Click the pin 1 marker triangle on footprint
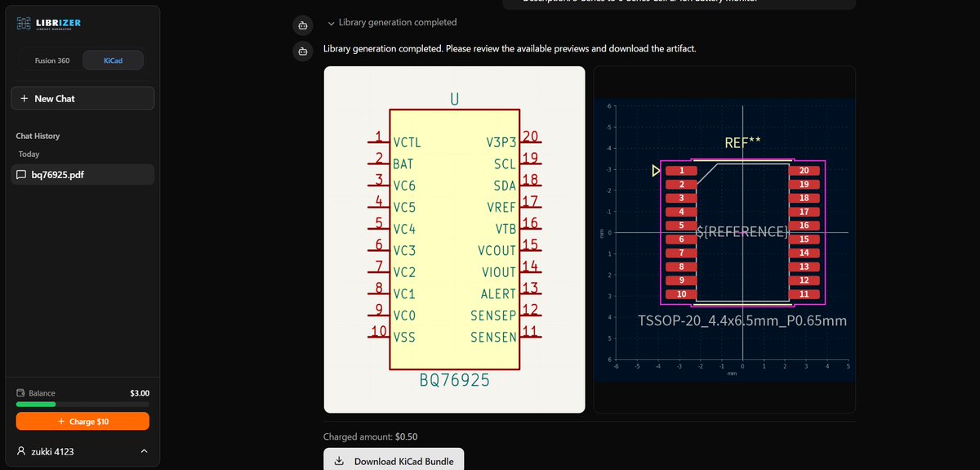 click(x=656, y=171)
